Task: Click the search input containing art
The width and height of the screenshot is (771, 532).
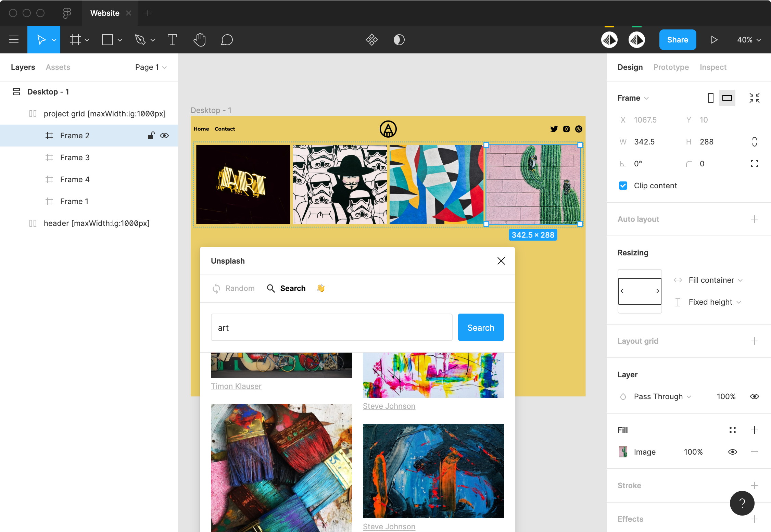Action: click(331, 327)
